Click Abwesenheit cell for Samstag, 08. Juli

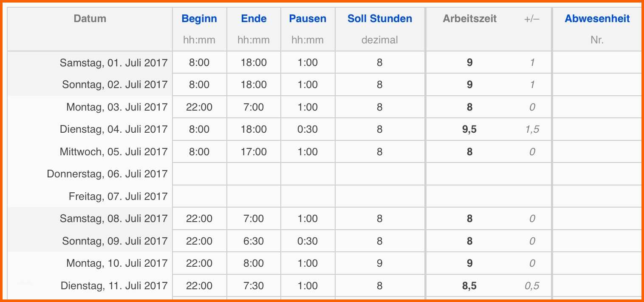tap(597, 219)
